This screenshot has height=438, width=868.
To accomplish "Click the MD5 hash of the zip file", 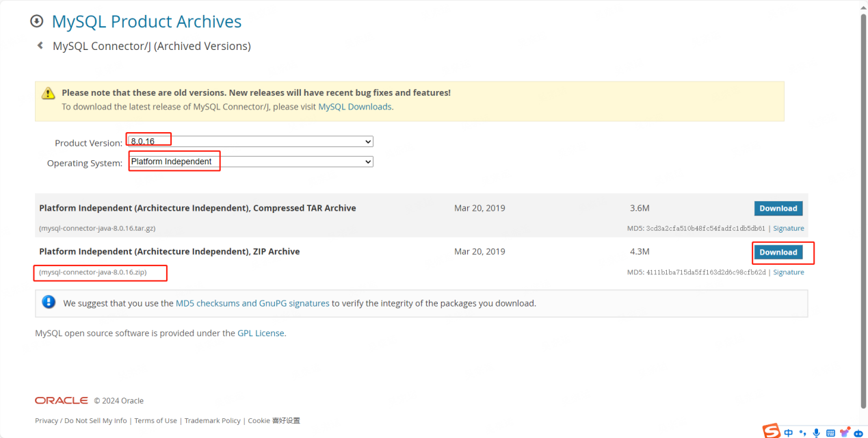I will [x=705, y=272].
